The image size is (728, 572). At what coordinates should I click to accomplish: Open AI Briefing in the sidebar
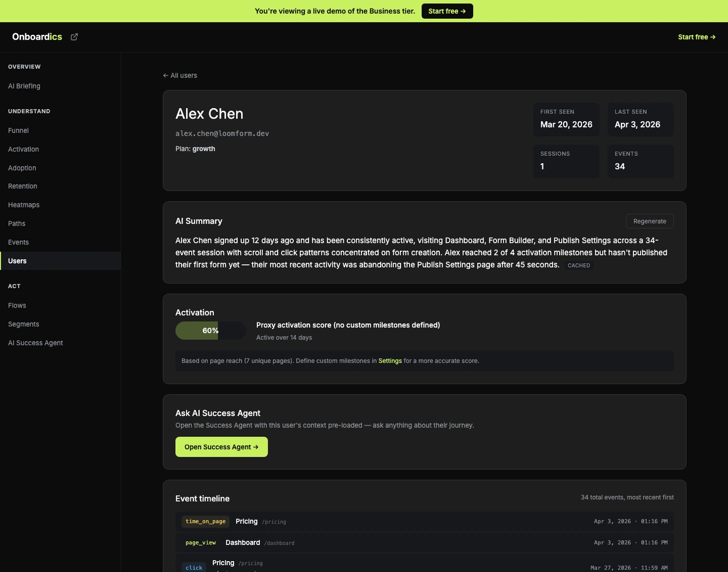[x=24, y=86]
